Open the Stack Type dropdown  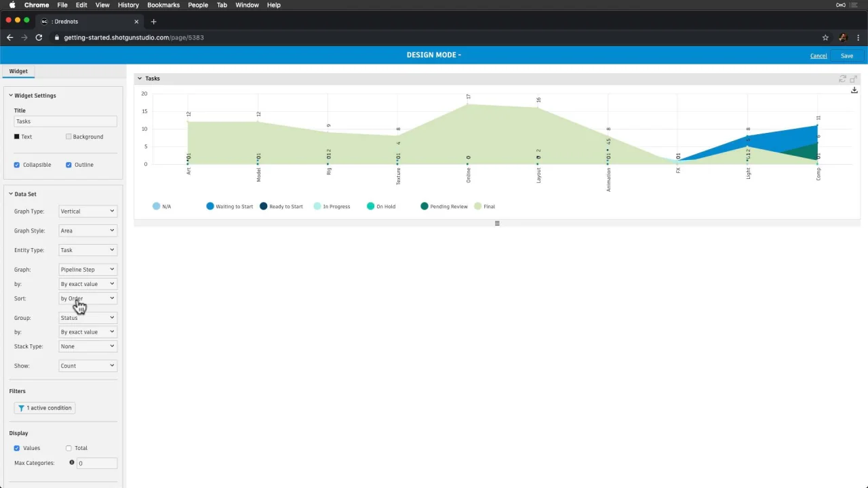point(87,346)
